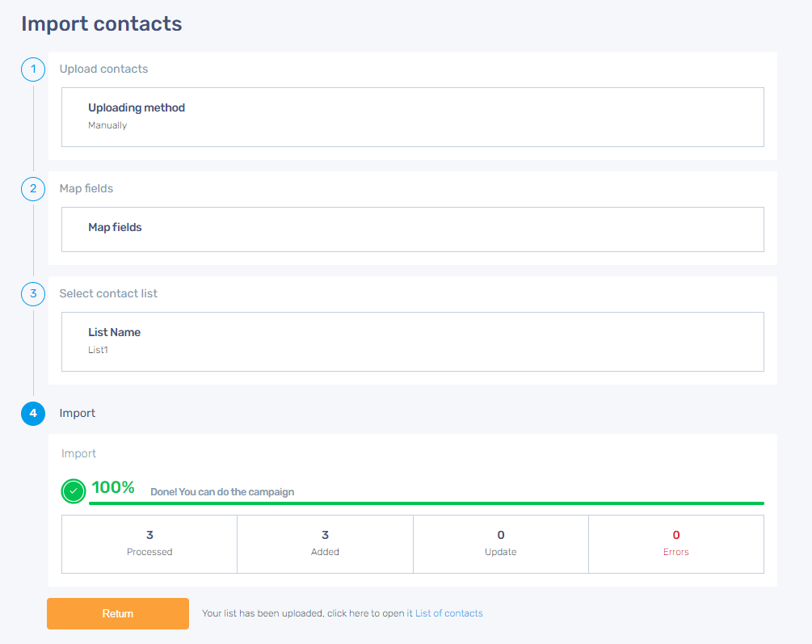Click the 100% progress label
Viewport: 812px width, 644px height.
point(113,488)
